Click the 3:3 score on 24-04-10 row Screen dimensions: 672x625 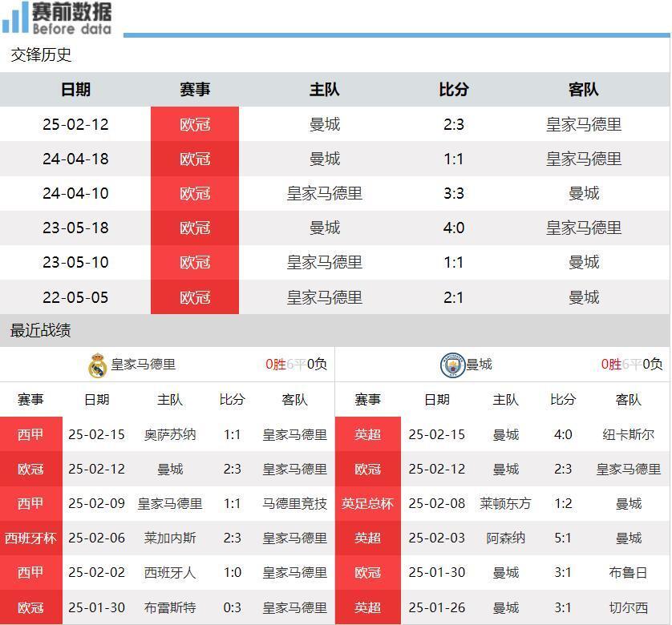click(454, 193)
